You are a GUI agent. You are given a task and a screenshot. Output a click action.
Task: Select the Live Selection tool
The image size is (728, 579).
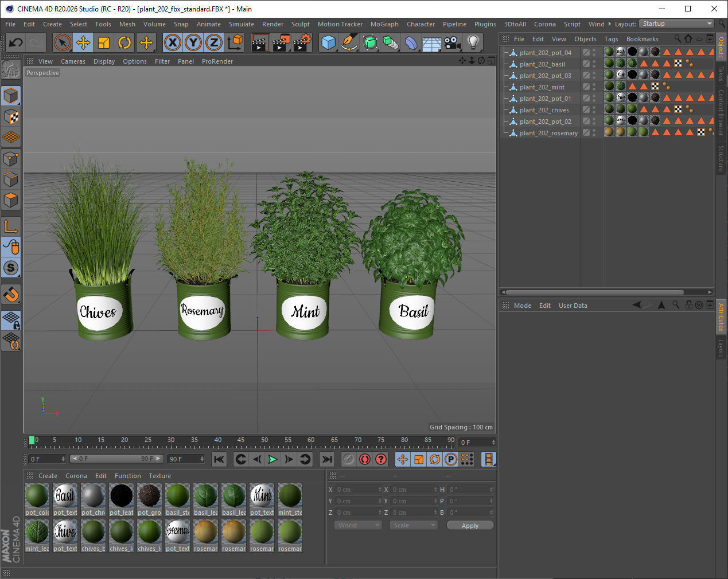coord(62,42)
